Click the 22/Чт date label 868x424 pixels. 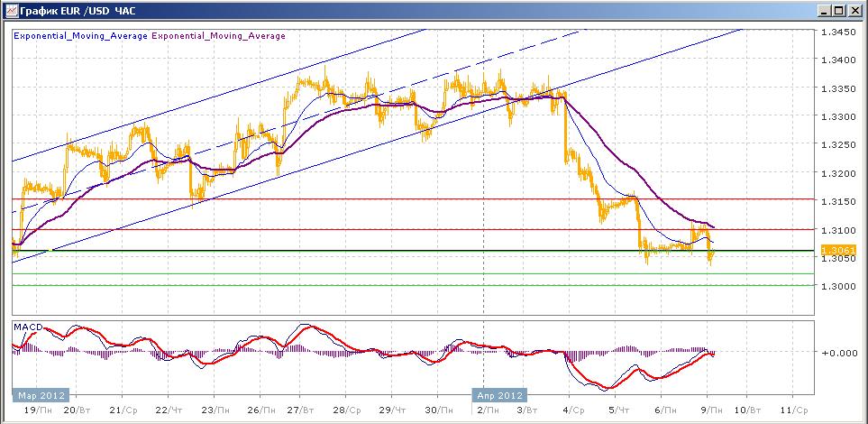pos(169,410)
